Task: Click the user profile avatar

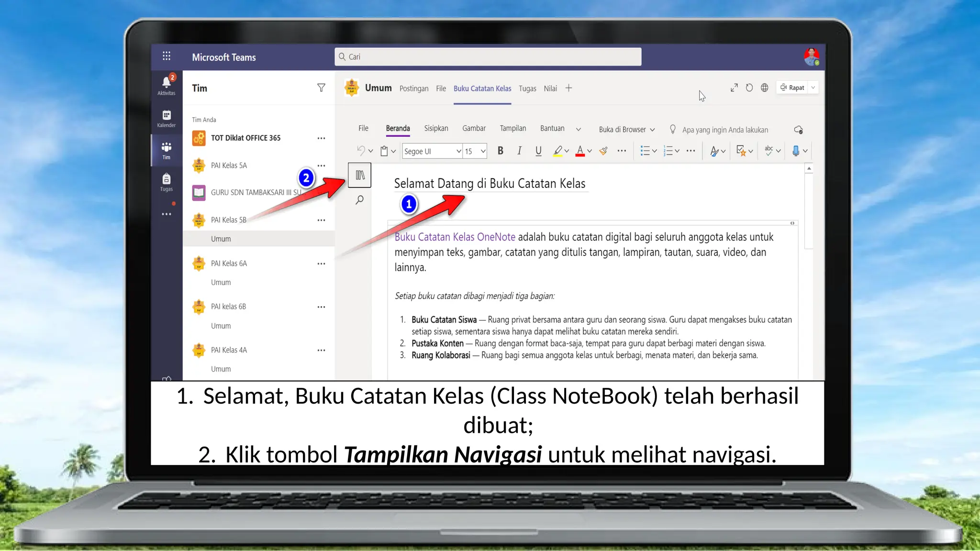Action: 812,57
